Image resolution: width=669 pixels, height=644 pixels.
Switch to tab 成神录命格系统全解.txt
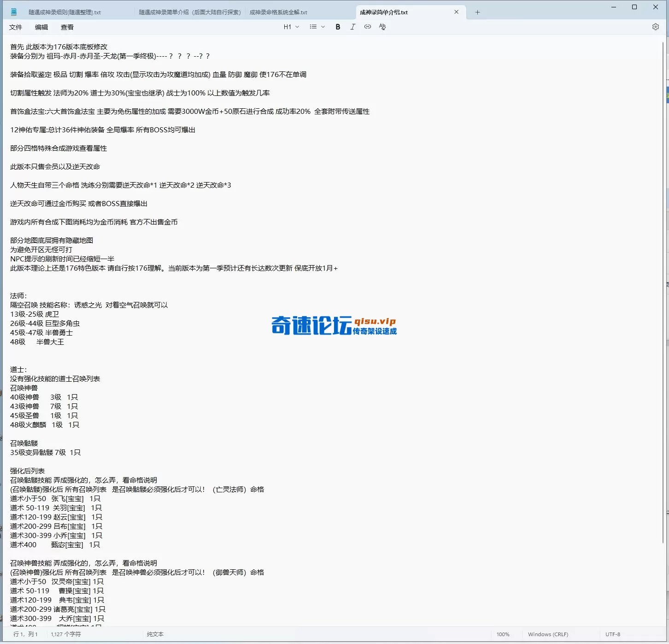[278, 12]
